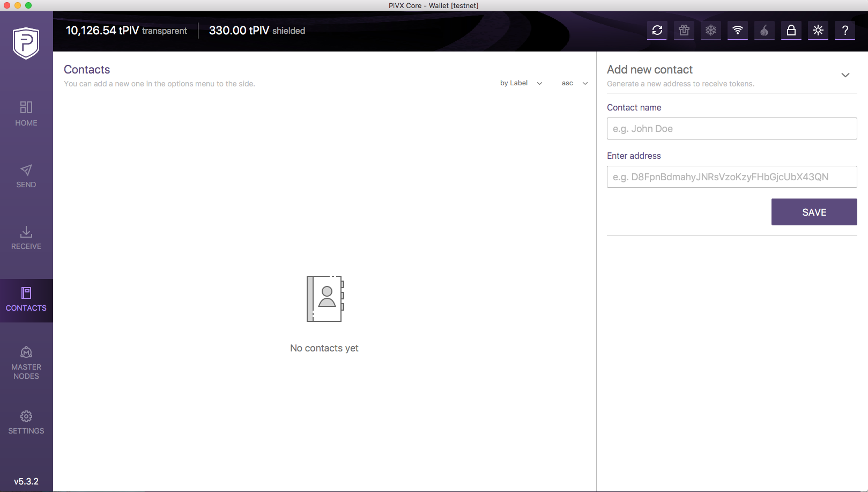Click the shielded tPIV balance
Screen dimensions: 868x492
click(x=257, y=31)
